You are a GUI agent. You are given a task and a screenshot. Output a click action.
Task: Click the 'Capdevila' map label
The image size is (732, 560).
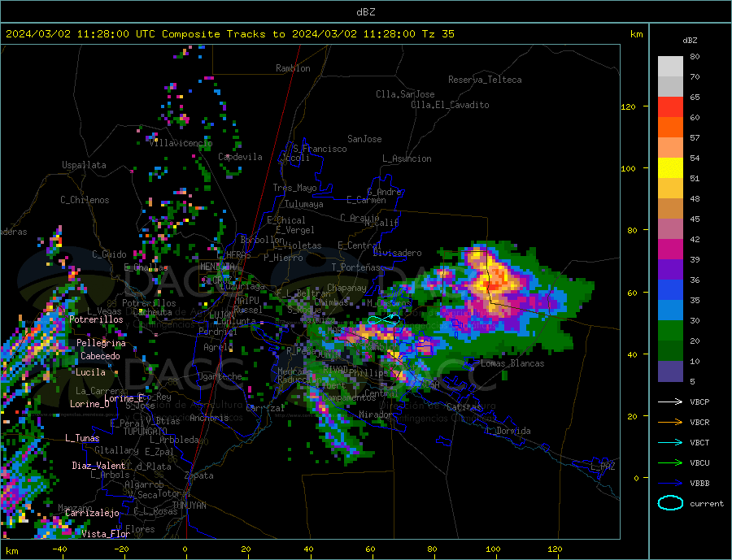click(240, 157)
